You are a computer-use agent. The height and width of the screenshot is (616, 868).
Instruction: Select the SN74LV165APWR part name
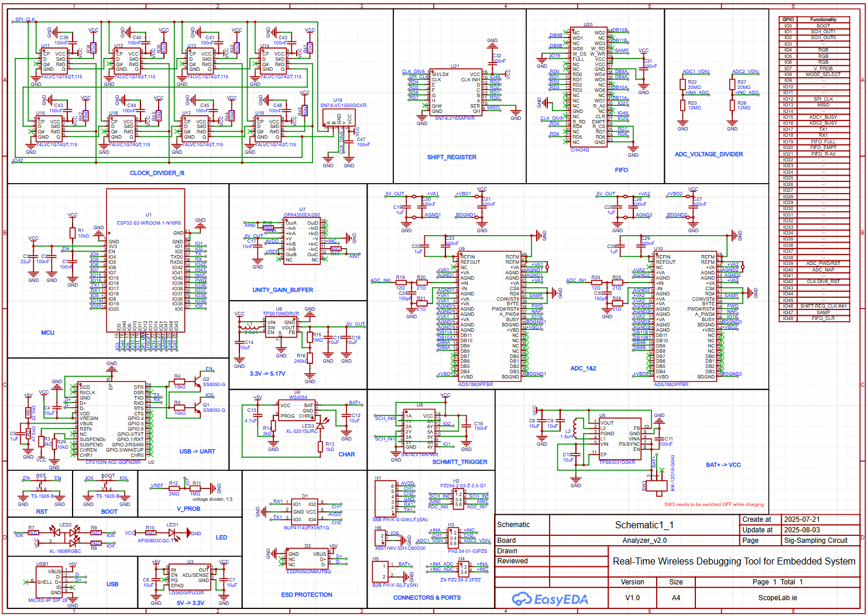[x=455, y=118]
